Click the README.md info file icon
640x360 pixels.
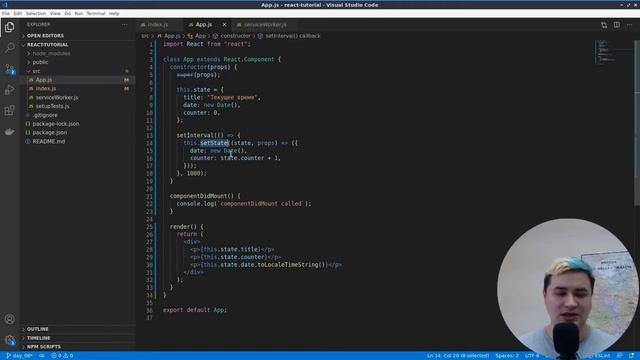coord(28,142)
